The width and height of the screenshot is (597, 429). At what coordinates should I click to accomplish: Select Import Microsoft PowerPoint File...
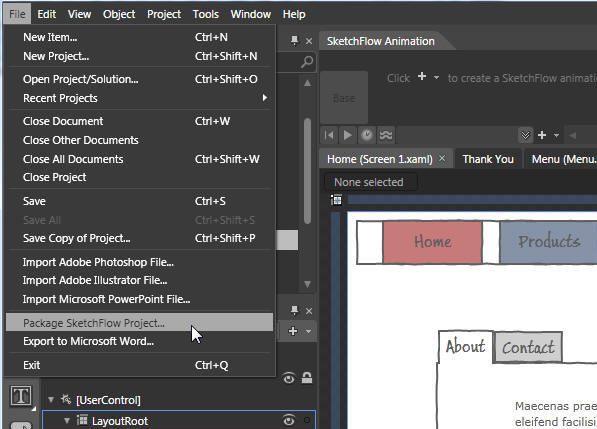pyautogui.click(x=139, y=299)
